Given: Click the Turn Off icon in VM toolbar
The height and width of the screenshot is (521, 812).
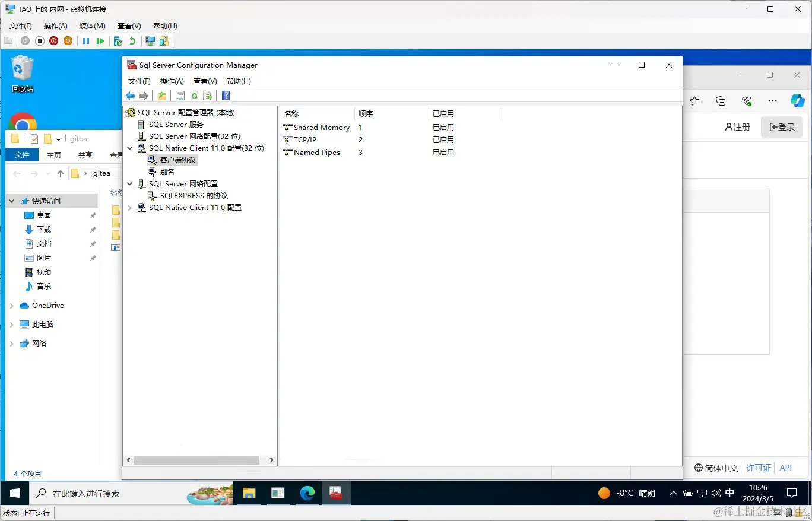Looking at the screenshot, I should pyautogui.click(x=40, y=41).
